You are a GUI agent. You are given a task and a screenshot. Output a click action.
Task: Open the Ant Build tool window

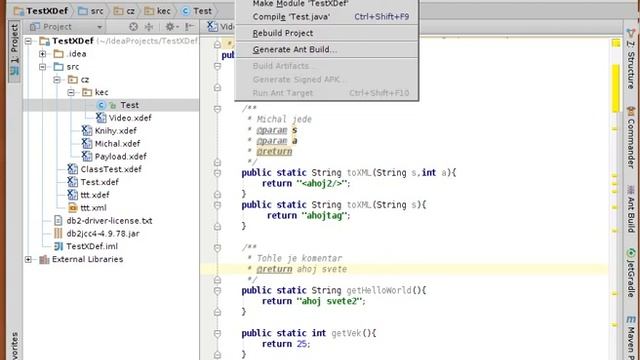(x=631, y=209)
